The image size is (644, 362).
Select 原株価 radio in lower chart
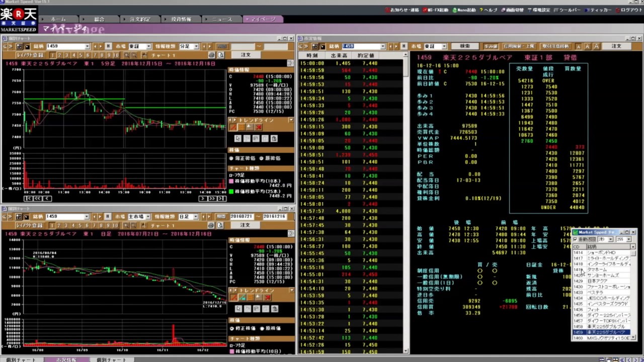(262, 328)
